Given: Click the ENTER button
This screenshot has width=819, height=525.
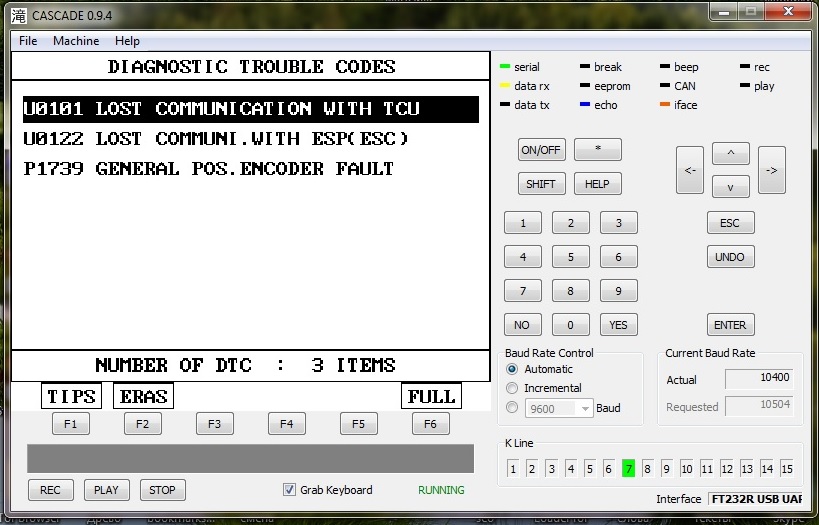Looking at the screenshot, I should pos(730,325).
